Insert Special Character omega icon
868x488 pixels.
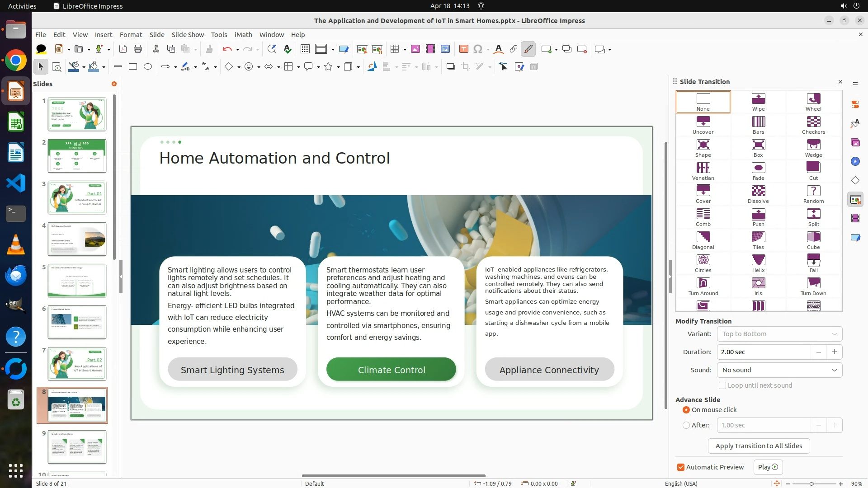tap(478, 49)
